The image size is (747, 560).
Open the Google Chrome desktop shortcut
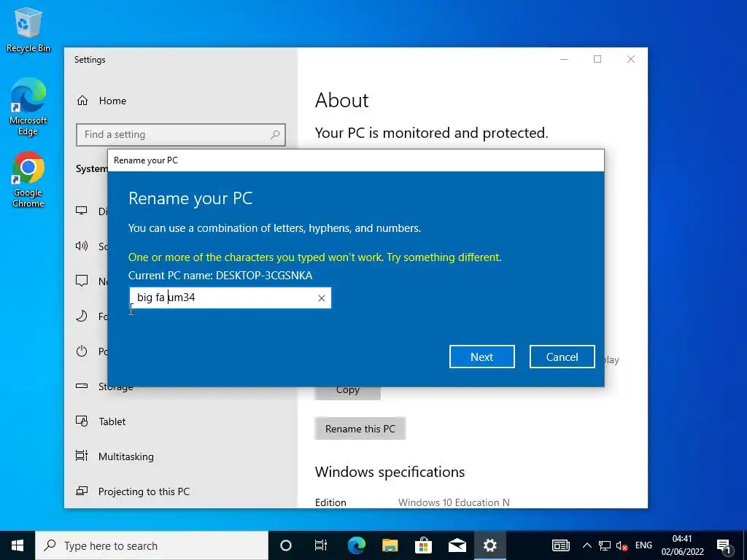[28, 180]
